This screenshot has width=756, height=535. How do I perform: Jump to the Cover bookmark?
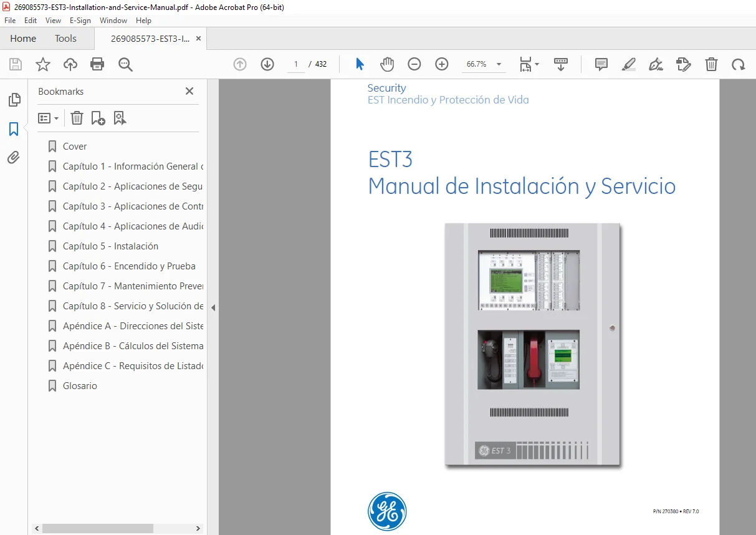pyautogui.click(x=75, y=147)
